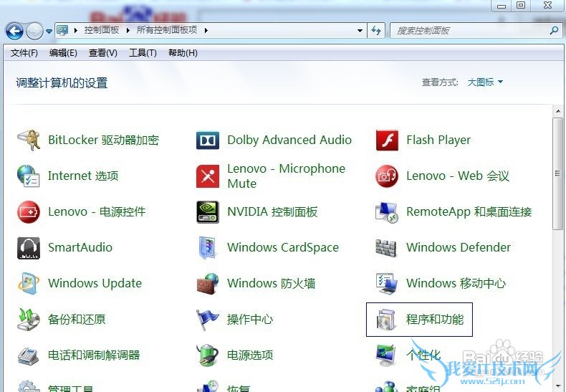
Task: Click the blue Back arrow button
Action: pos(14,31)
